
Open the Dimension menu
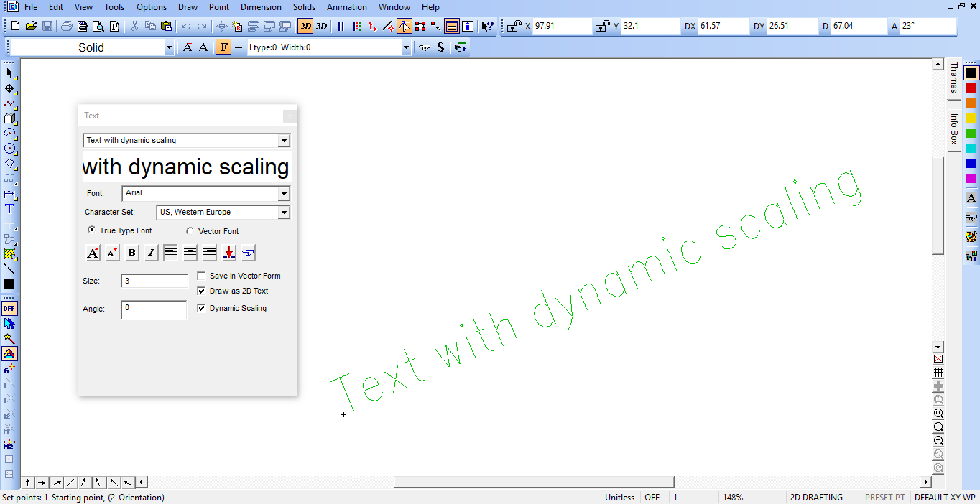pos(261,7)
